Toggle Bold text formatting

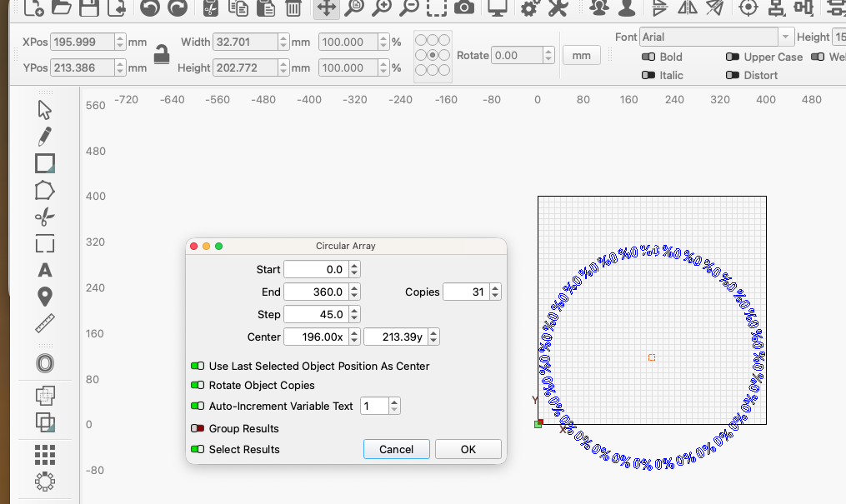(x=647, y=57)
